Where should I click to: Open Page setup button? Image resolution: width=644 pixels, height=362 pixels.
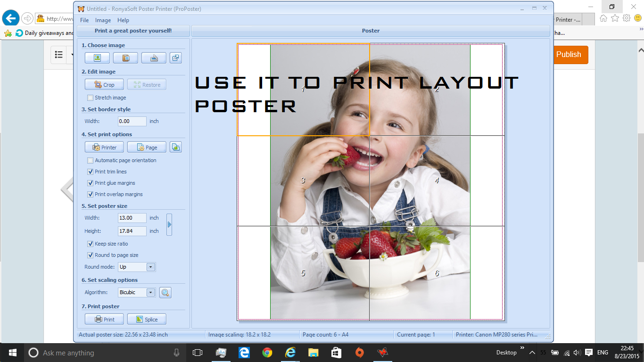[147, 147]
